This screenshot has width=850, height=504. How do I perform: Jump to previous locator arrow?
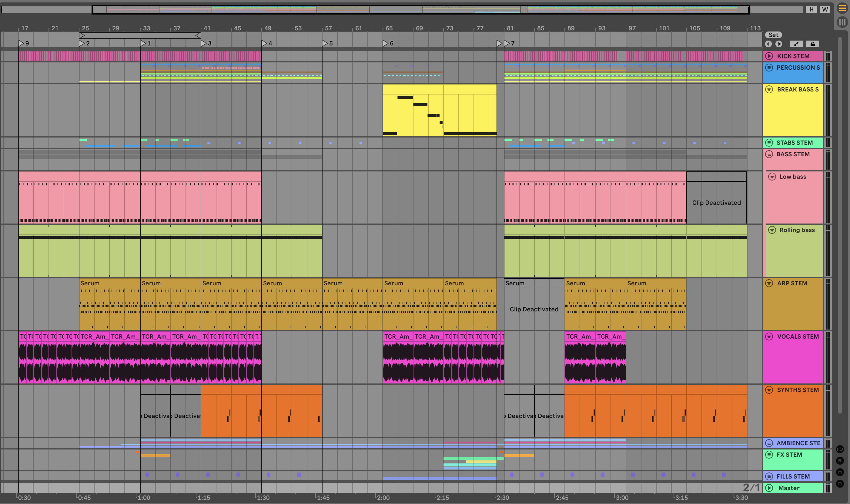pos(768,44)
